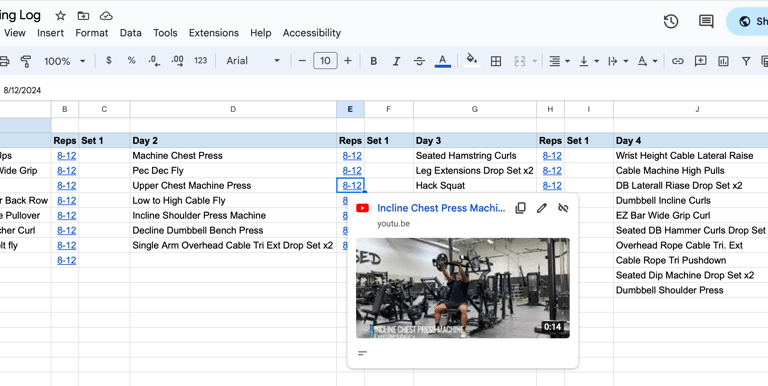768x386 pixels.
Task: Remove link icon in preview card
Action: pos(563,208)
